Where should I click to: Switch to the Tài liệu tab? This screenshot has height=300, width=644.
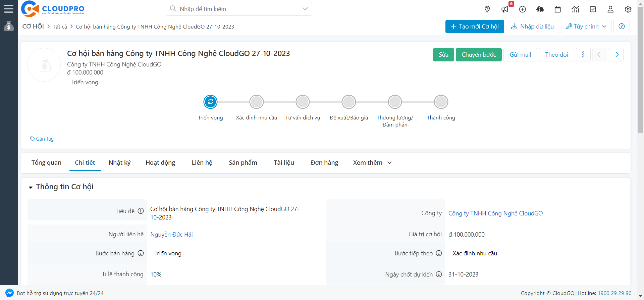[284, 163]
